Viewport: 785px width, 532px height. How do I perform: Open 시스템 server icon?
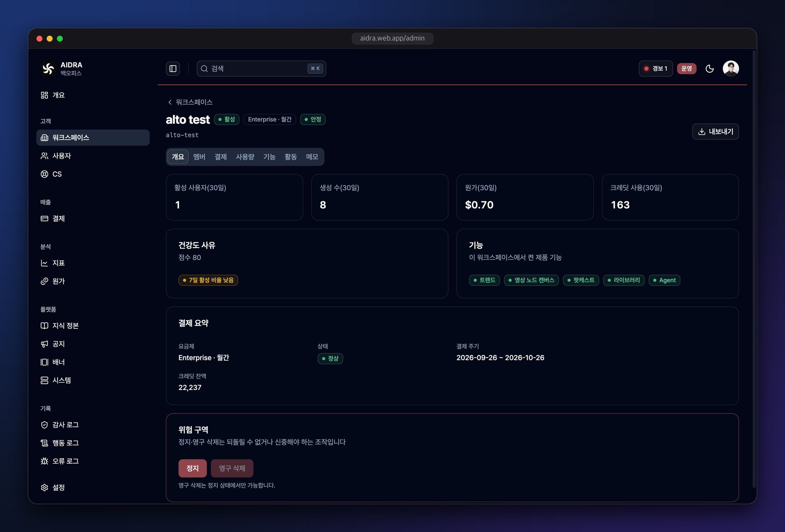point(44,380)
